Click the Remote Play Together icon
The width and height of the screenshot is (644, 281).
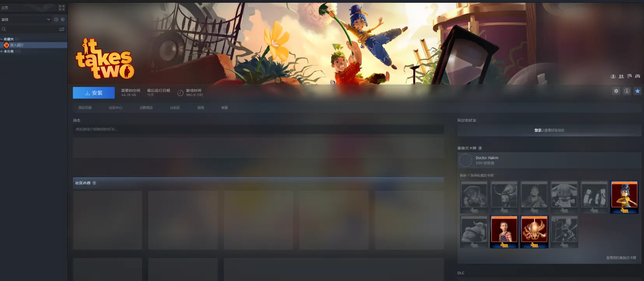click(x=629, y=76)
